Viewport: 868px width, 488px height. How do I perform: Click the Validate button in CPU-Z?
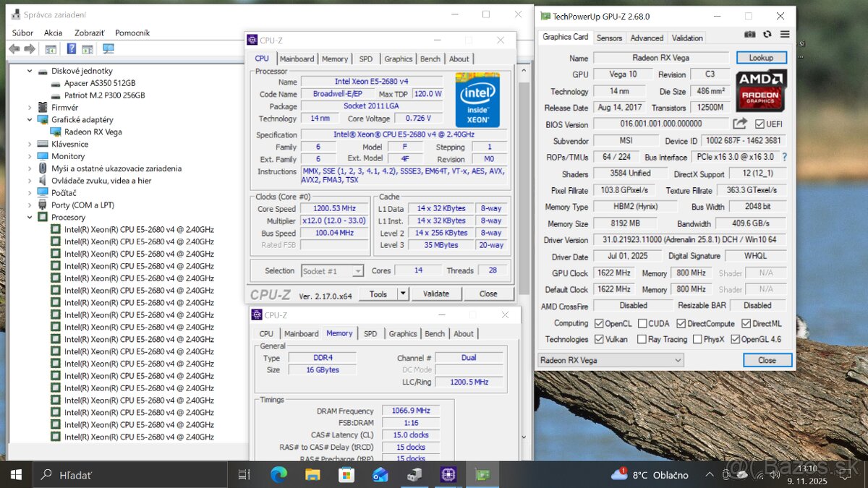pos(436,294)
